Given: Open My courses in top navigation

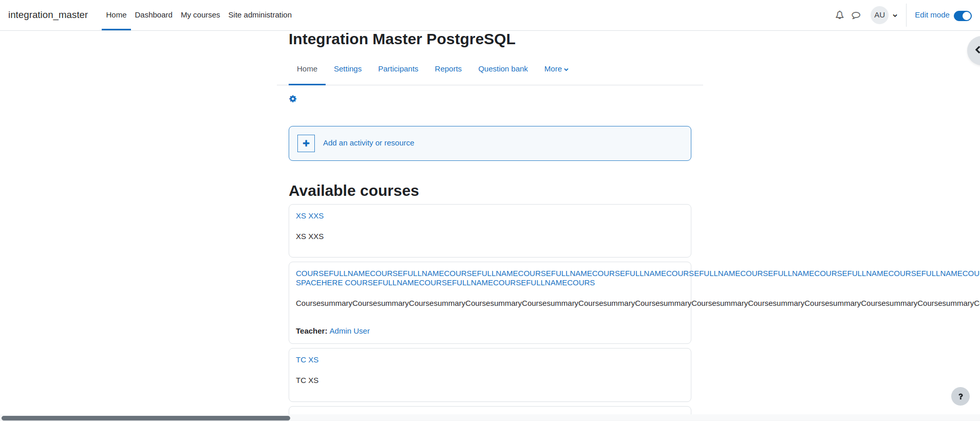Looking at the screenshot, I should 200,15.
